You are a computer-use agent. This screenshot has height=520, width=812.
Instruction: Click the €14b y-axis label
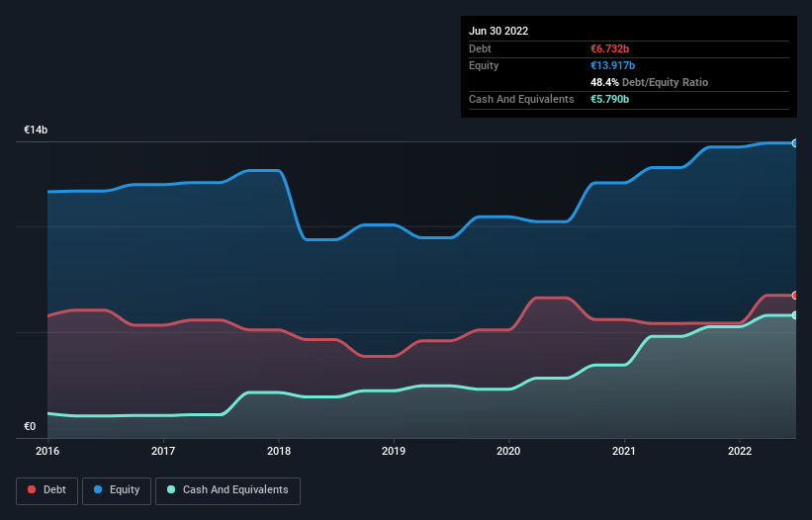pos(36,130)
